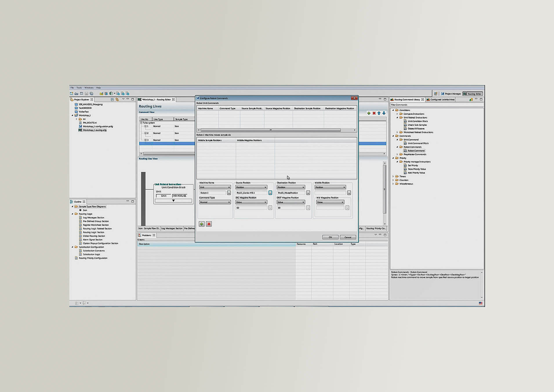Open Machine Name Unit dropdown
Viewport: 554px width, 392px height.
215,187
